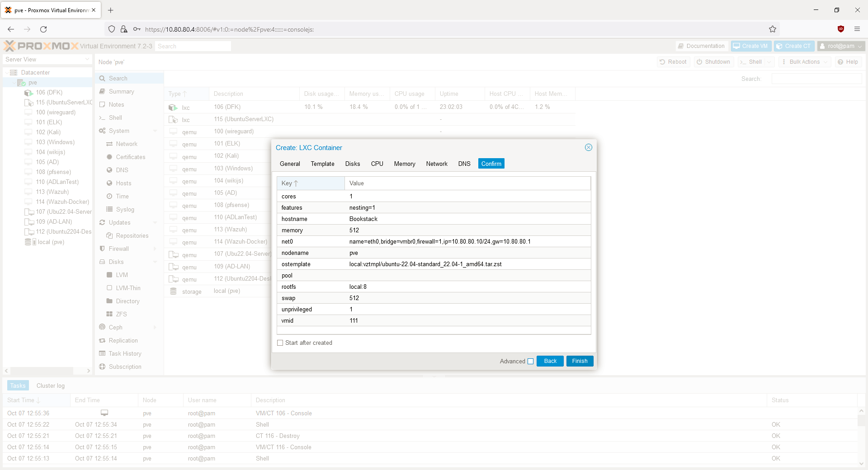Open Task History for the node
This screenshot has width=868, height=470.
click(x=125, y=353)
